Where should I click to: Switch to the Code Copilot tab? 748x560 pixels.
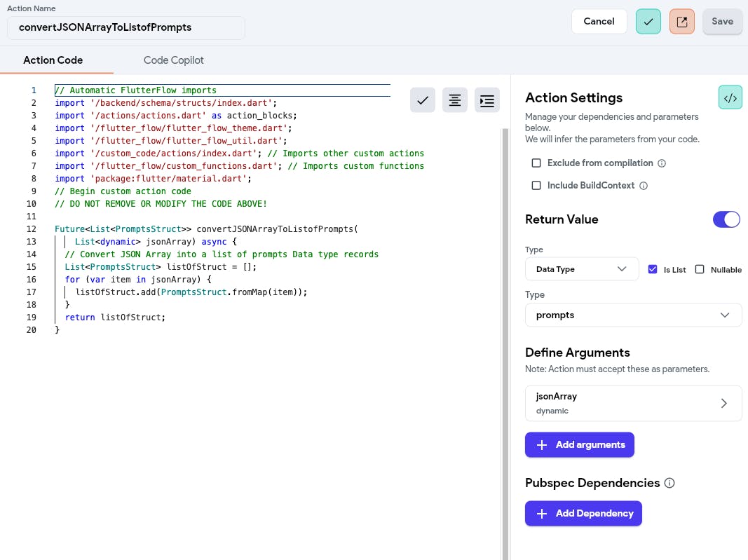[174, 60]
